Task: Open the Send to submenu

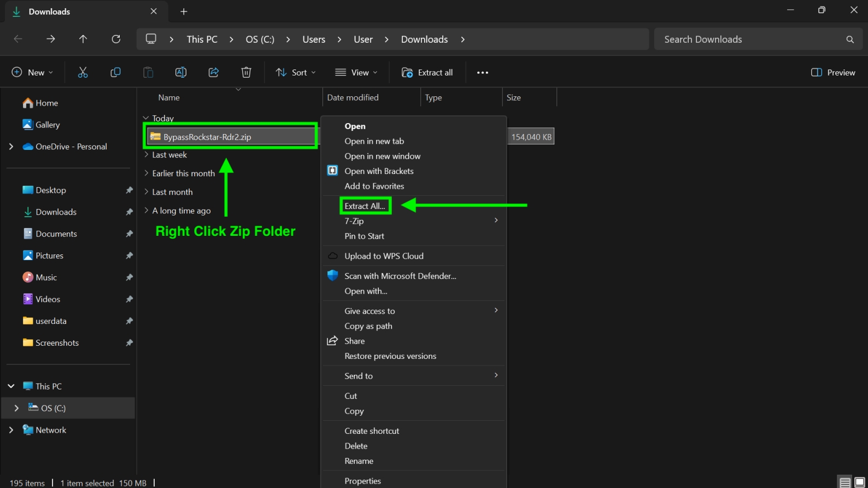Action: pyautogui.click(x=414, y=376)
